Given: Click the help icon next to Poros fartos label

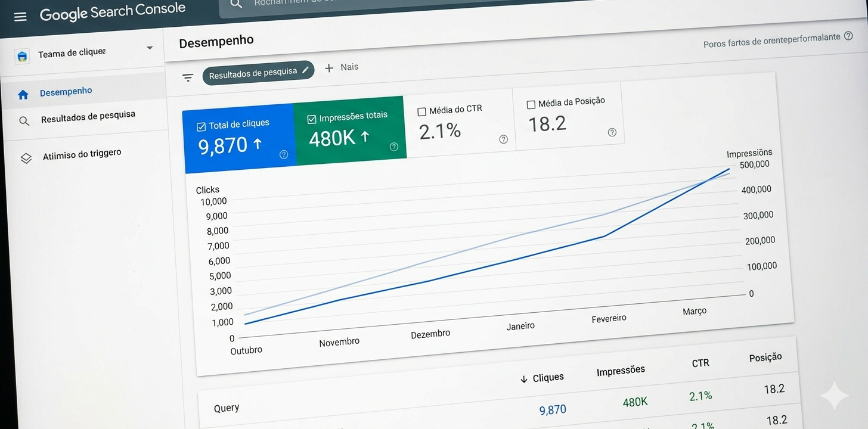Looking at the screenshot, I should click(848, 36).
